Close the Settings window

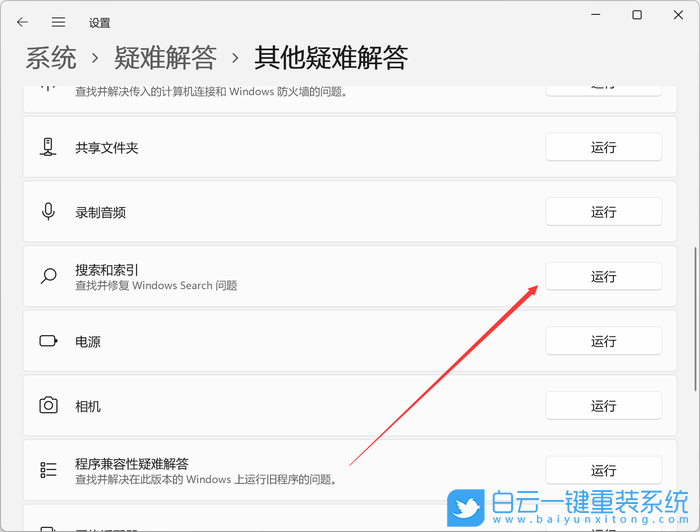(x=678, y=15)
